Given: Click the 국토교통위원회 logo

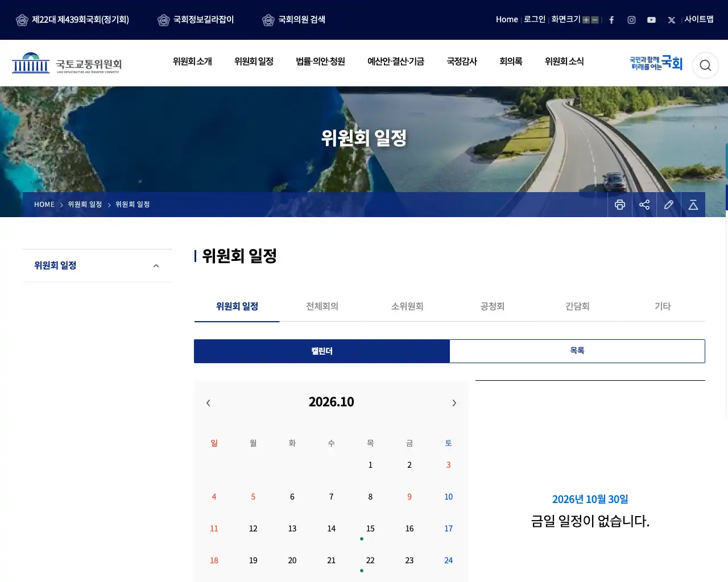Looking at the screenshot, I should tap(67, 63).
